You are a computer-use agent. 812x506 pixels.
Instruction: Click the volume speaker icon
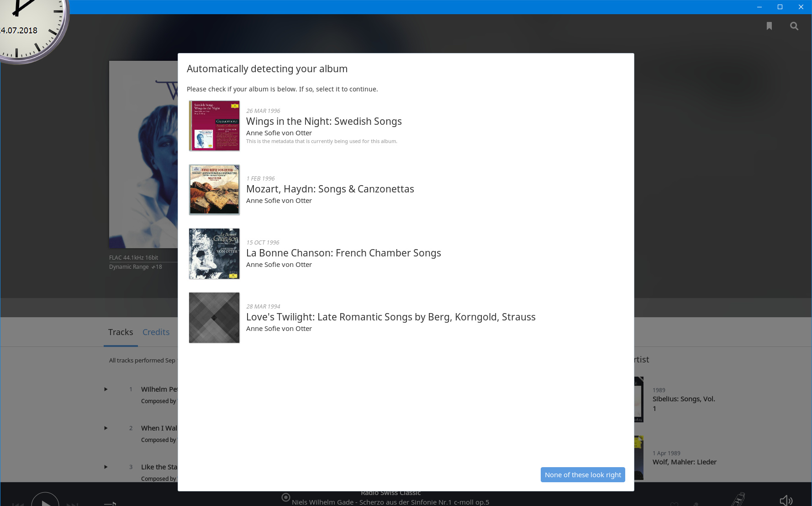coord(786,501)
